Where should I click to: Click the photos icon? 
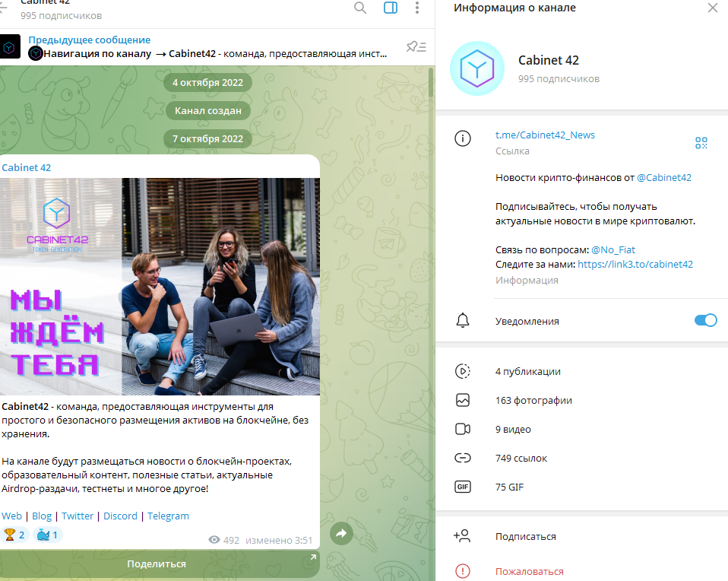tap(463, 400)
